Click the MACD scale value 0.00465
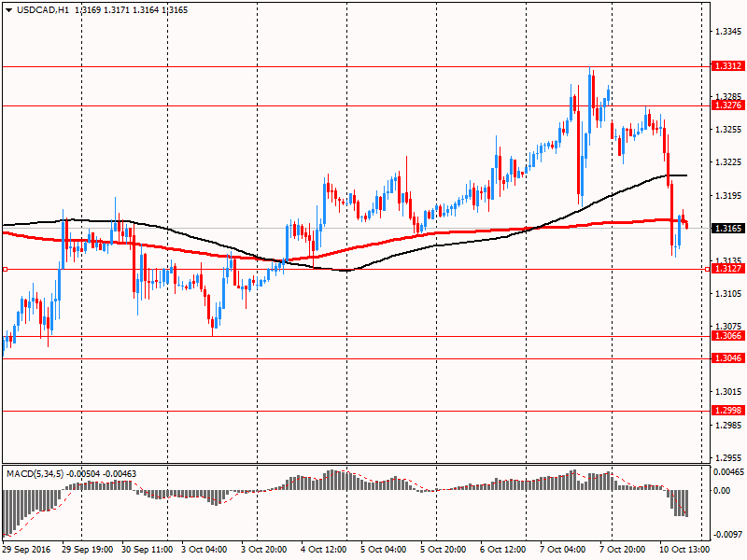 pyautogui.click(x=726, y=472)
